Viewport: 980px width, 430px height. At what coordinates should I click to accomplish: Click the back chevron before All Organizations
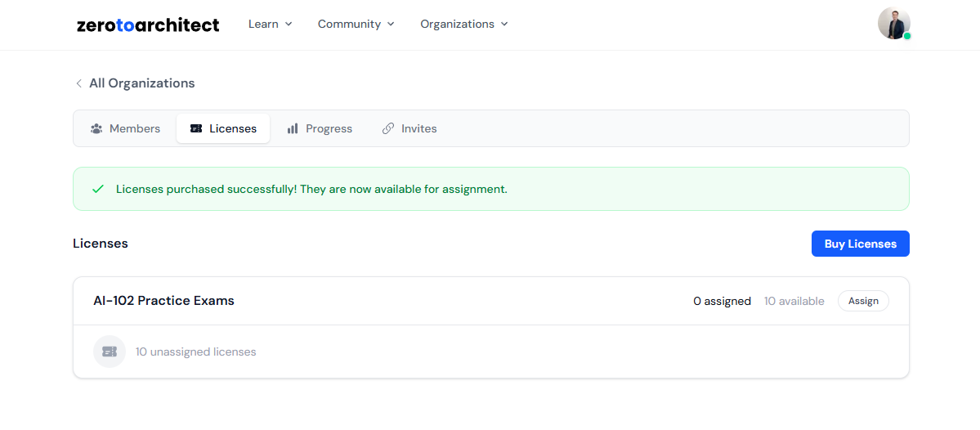79,83
